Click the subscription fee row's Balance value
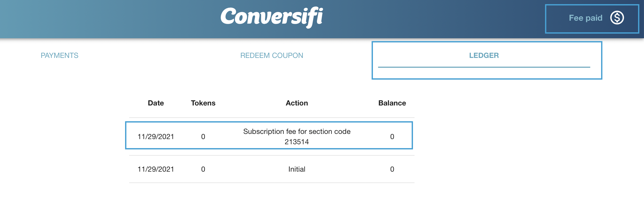644x198 pixels. click(392, 136)
